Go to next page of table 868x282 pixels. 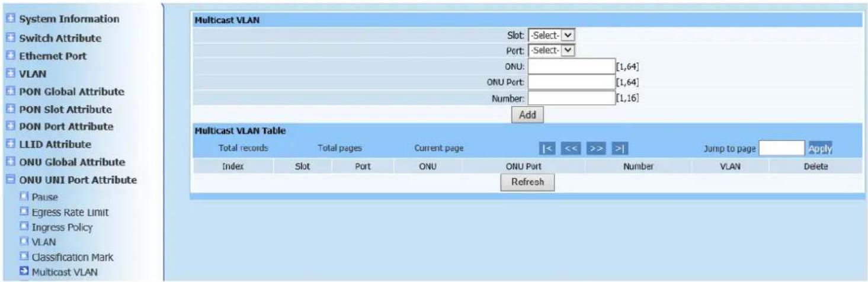click(595, 149)
